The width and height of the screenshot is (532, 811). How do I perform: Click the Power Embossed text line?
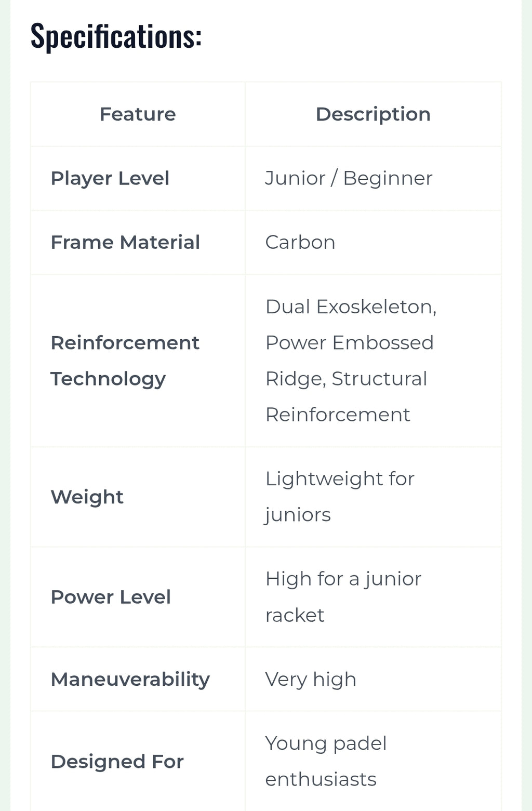tap(349, 343)
